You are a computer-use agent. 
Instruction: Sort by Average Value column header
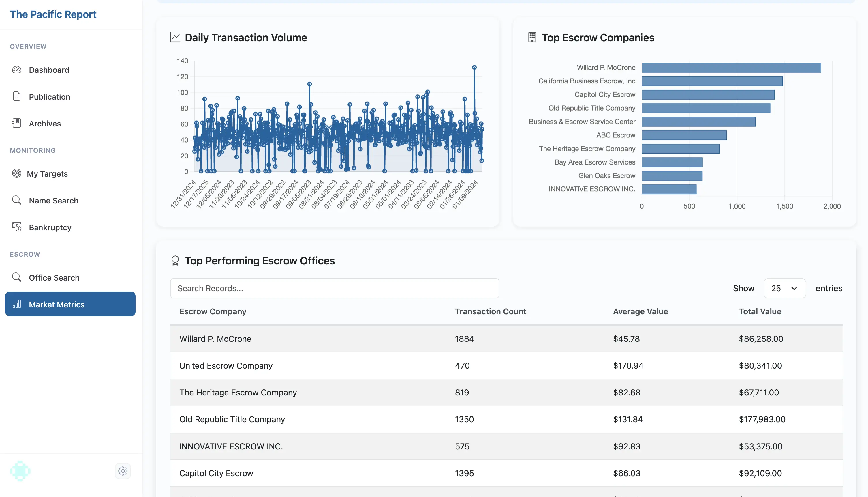click(x=640, y=311)
